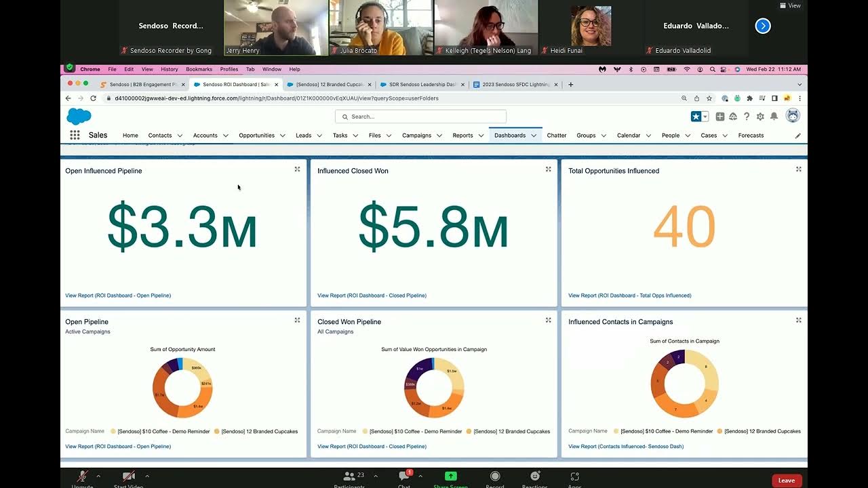Image resolution: width=868 pixels, height=488 pixels.
Task: Open Bookmarks menu in Chrome menu bar
Action: [199, 69]
